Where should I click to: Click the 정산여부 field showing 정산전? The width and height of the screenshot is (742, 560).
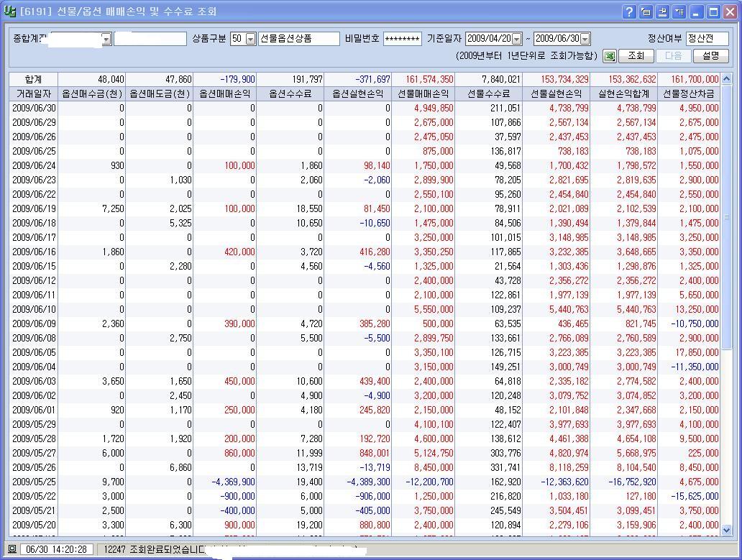click(x=707, y=39)
